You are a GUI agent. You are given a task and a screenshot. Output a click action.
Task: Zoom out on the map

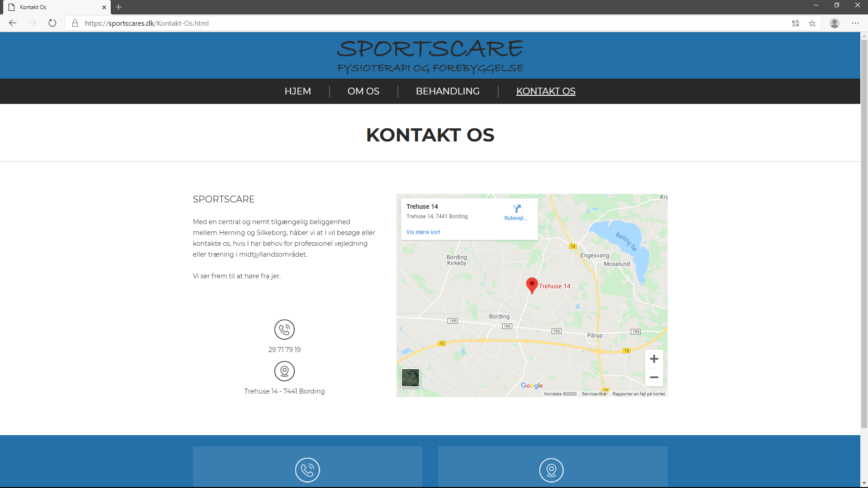click(654, 377)
